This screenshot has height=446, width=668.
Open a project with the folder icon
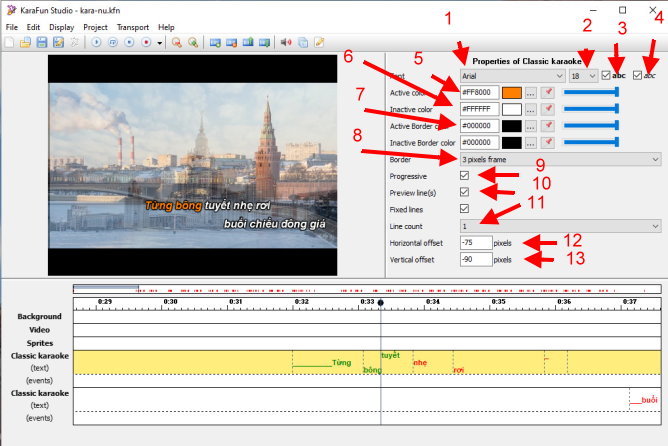pyautogui.click(x=25, y=43)
